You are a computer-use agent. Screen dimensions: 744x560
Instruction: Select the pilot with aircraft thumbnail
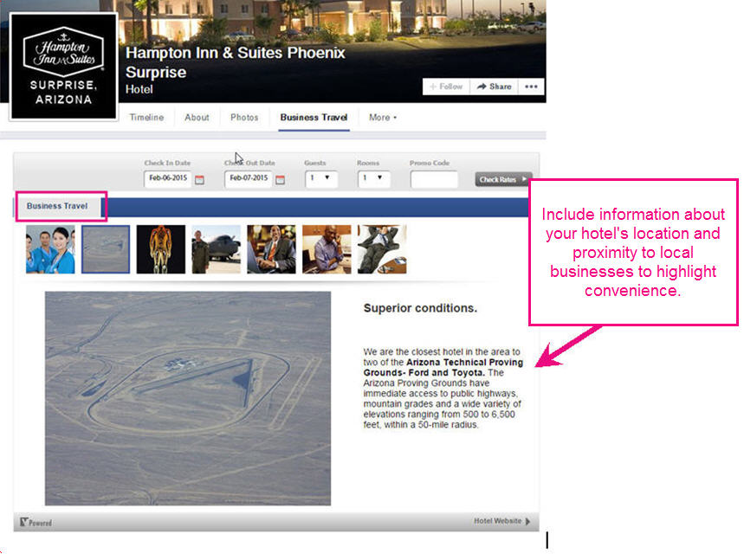click(217, 249)
